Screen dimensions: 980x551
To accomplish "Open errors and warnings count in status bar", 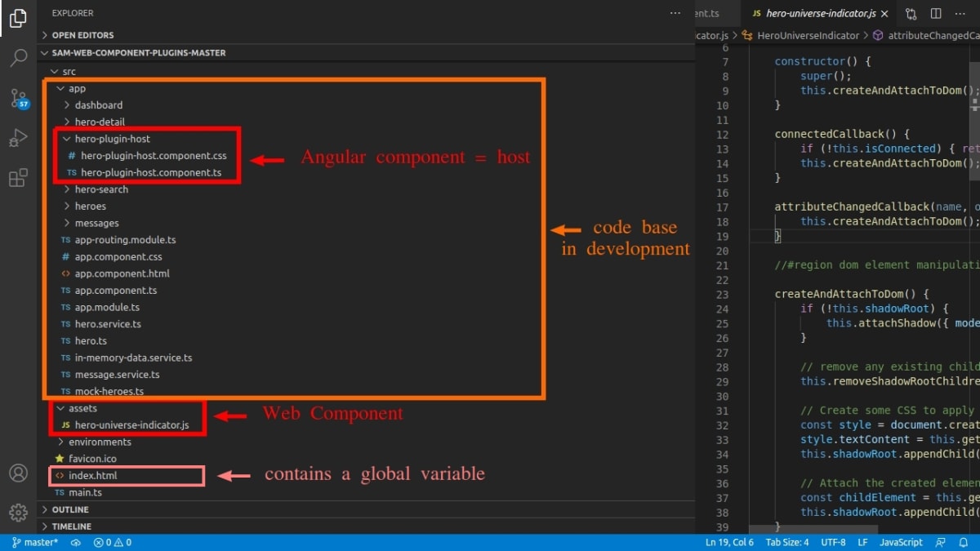I will [113, 542].
